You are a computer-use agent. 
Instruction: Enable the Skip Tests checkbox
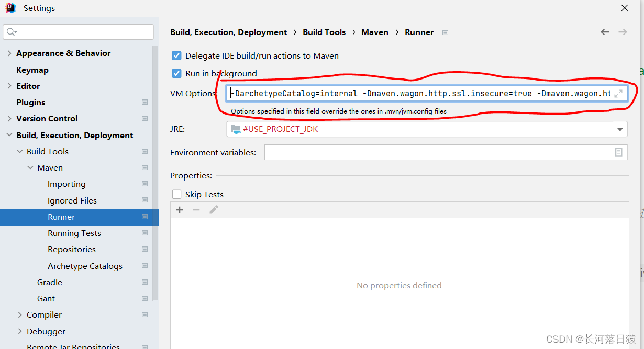click(177, 195)
